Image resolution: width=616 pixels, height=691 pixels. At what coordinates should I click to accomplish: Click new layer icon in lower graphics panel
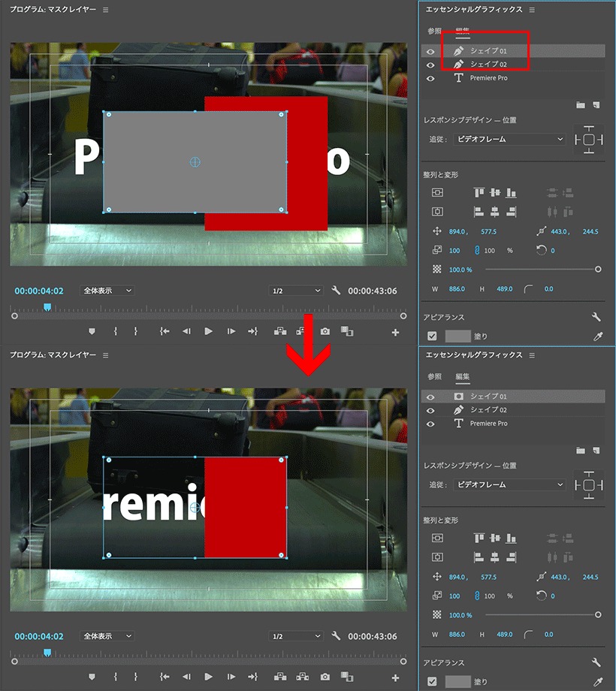596,451
